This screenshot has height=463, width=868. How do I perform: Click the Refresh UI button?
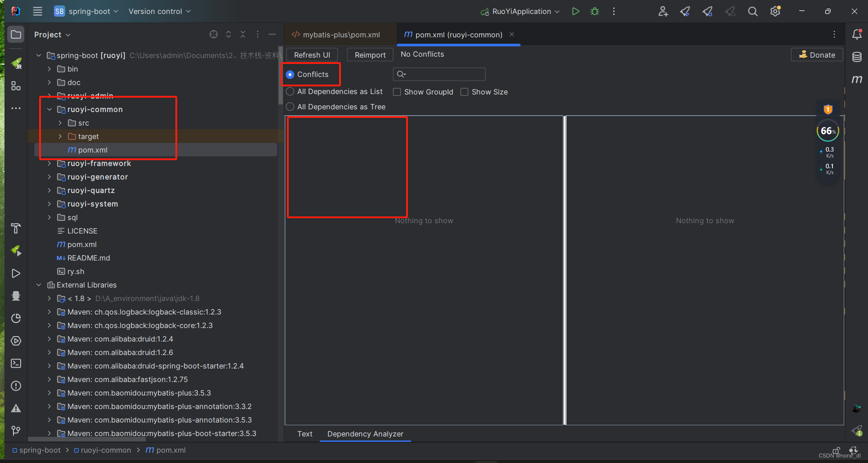coord(311,54)
